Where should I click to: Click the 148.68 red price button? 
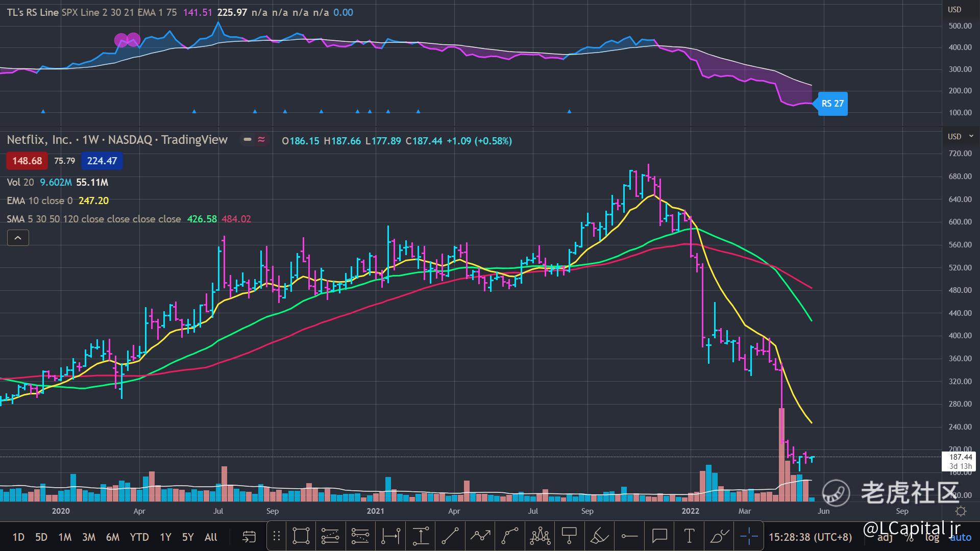click(27, 161)
